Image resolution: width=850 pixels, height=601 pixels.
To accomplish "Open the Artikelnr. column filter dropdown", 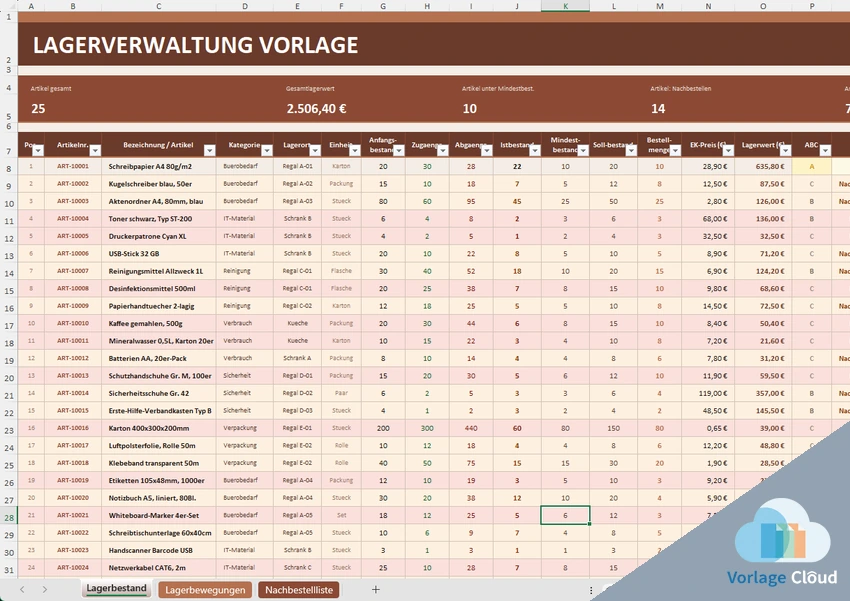I will (x=95, y=151).
